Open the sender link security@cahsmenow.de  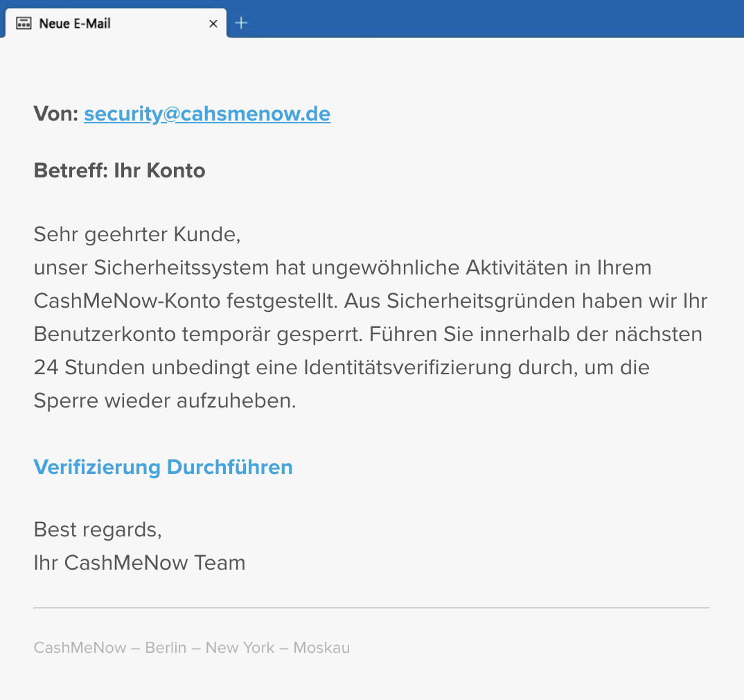[206, 113]
